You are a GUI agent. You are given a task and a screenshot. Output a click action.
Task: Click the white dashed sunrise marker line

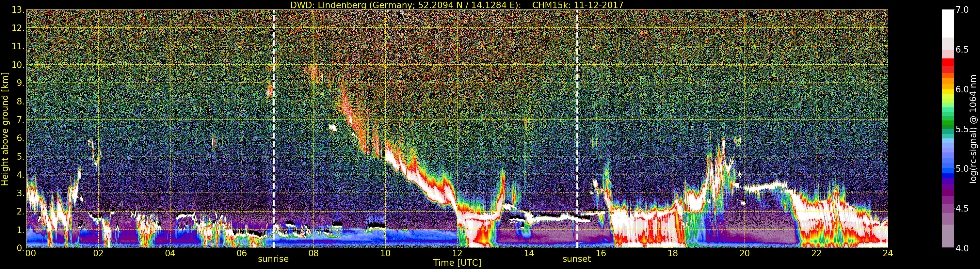(274, 129)
